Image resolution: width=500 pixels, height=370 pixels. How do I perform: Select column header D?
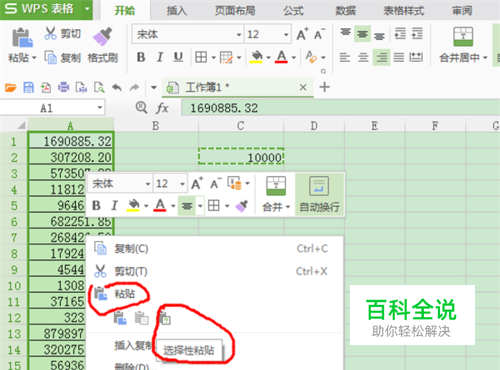pos(314,126)
